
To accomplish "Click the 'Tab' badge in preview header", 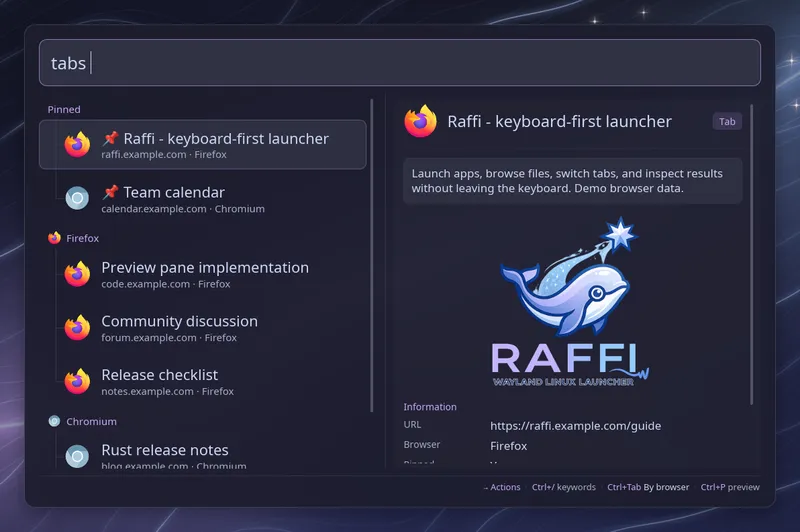I will (x=727, y=121).
